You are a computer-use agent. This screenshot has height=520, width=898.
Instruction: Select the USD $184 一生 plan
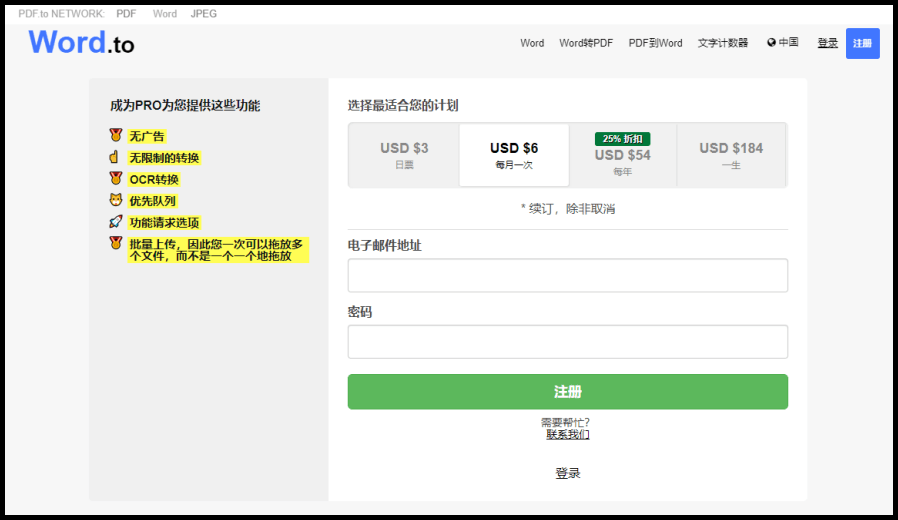pos(731,155)
